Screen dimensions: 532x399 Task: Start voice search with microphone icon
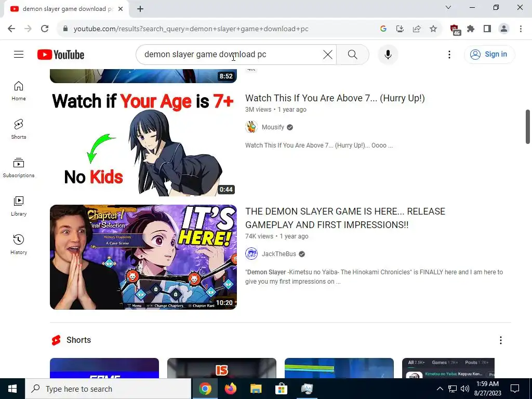(388, 54)
